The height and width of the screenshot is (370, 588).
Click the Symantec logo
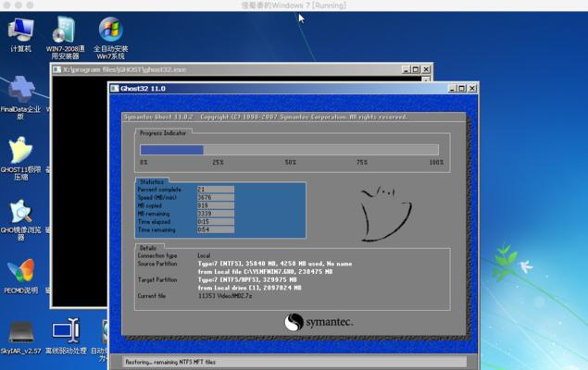coord(319,322)
